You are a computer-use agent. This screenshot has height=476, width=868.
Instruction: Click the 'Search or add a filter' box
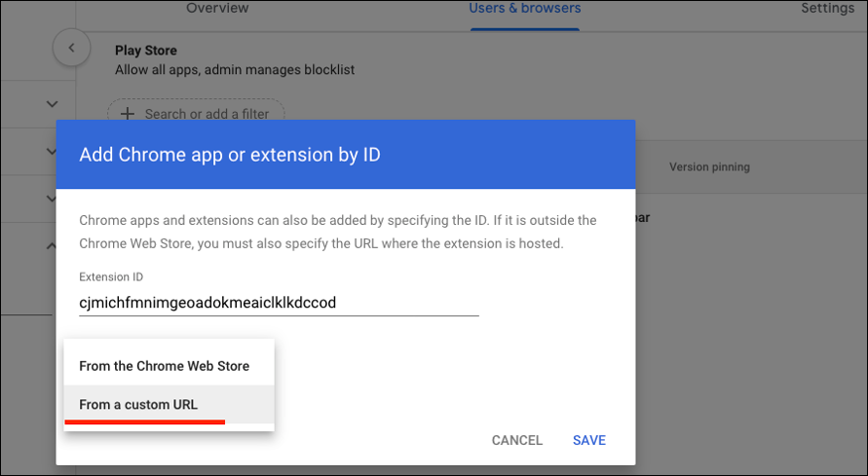pyautogui.click(x=207, y=114)
